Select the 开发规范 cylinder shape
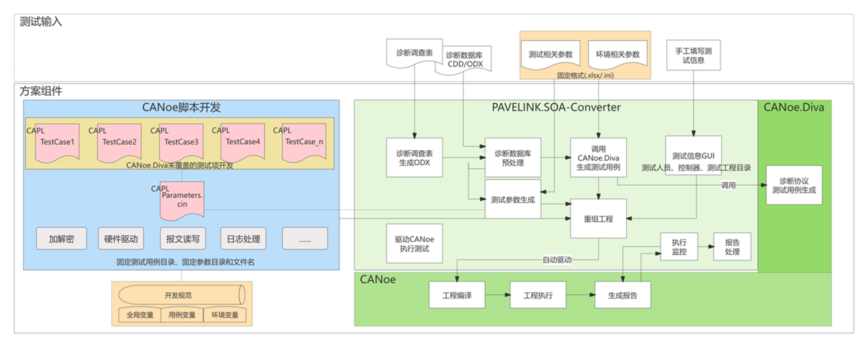 [x=181, y=295]
